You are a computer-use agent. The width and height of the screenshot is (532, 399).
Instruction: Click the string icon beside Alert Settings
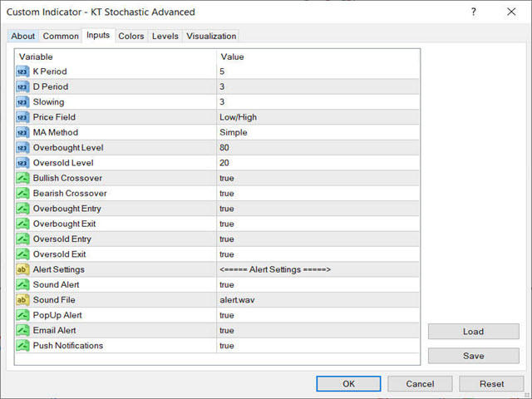(x=22, y=269)
